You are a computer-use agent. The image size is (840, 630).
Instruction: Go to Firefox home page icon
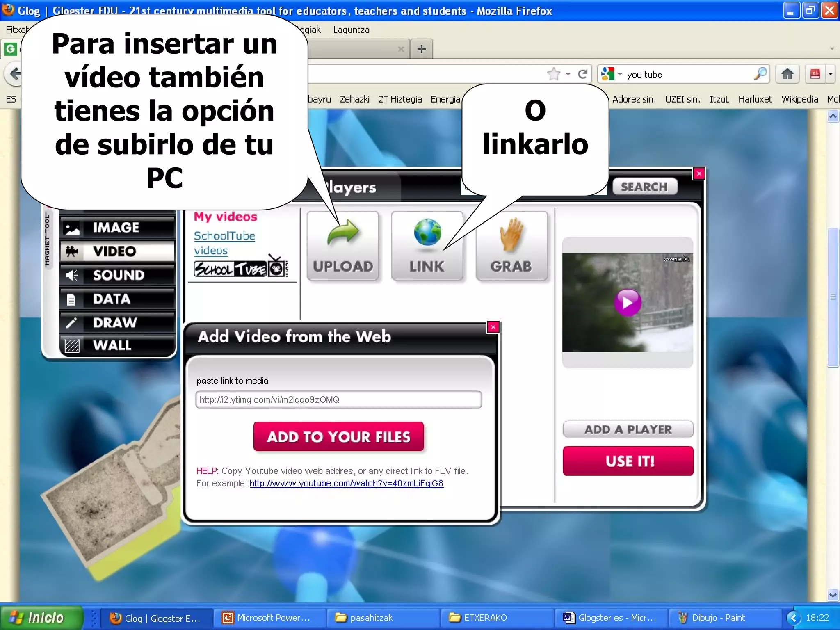pyautogui.click(x=787, y=74)
